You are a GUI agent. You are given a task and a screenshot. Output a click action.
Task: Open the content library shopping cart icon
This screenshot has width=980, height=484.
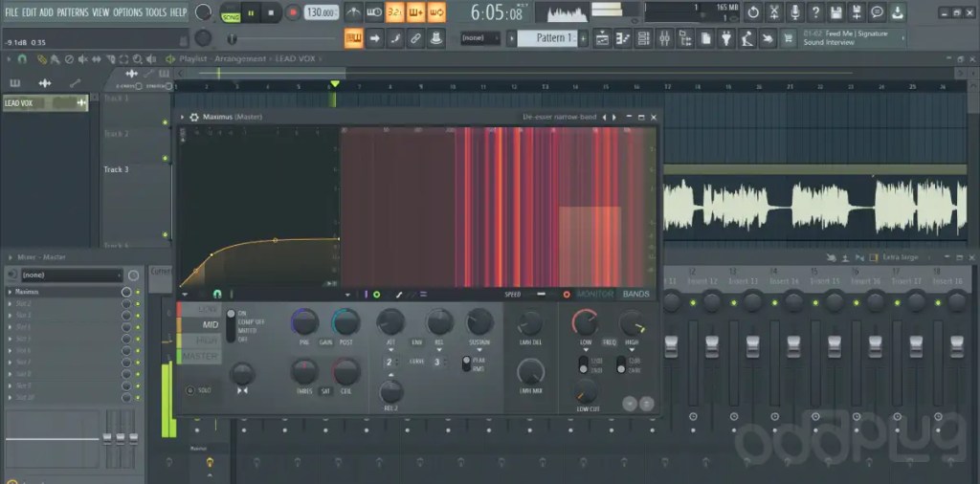click(789, 38)
